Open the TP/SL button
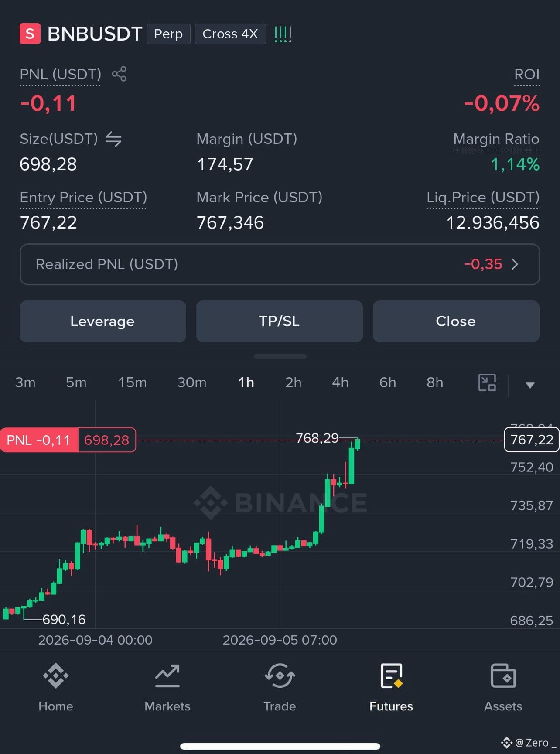Image resolution: width=560 pixels, height=754 pixels. 280,321
